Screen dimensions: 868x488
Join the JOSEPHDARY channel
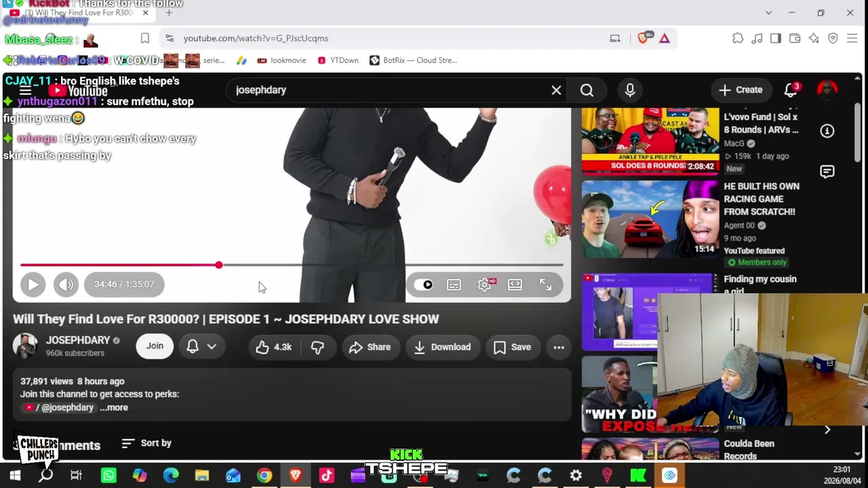click(155, 346)
